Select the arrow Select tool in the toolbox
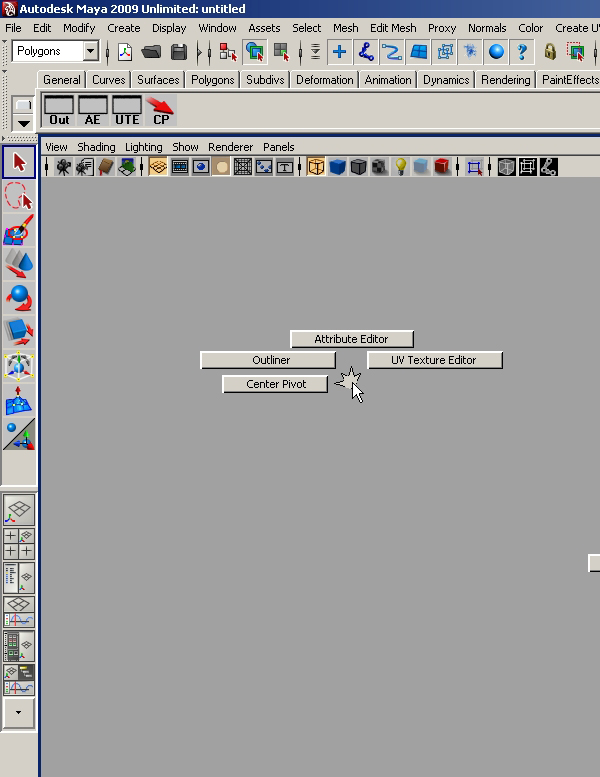 [x=19, y=162]
